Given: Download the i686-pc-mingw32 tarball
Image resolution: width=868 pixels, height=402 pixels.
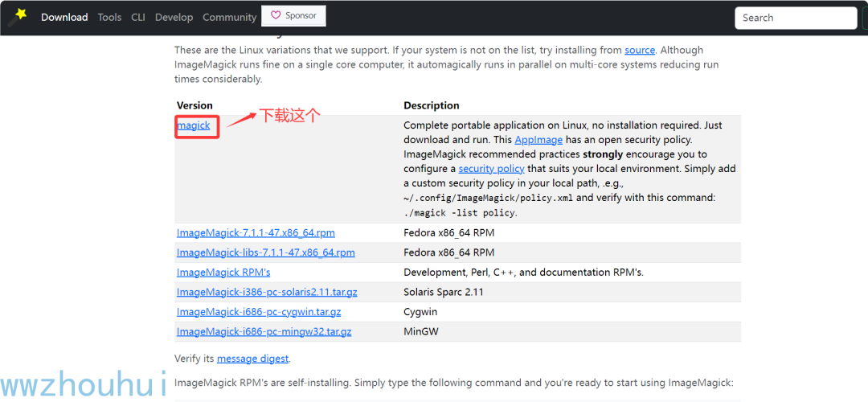Looking at the screenshot, I should 264,331.
